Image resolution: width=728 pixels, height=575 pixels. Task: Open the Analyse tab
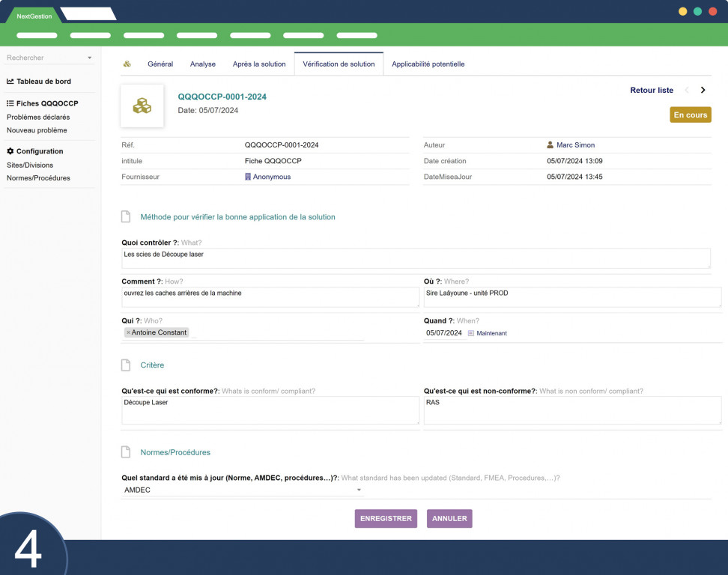coord(203,64)
